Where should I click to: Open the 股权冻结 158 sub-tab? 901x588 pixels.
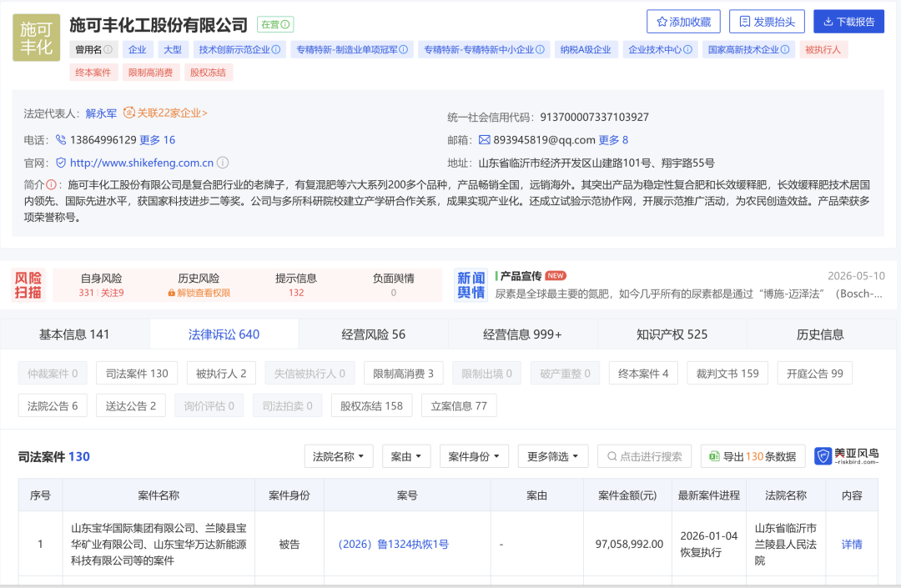(371, 405)
